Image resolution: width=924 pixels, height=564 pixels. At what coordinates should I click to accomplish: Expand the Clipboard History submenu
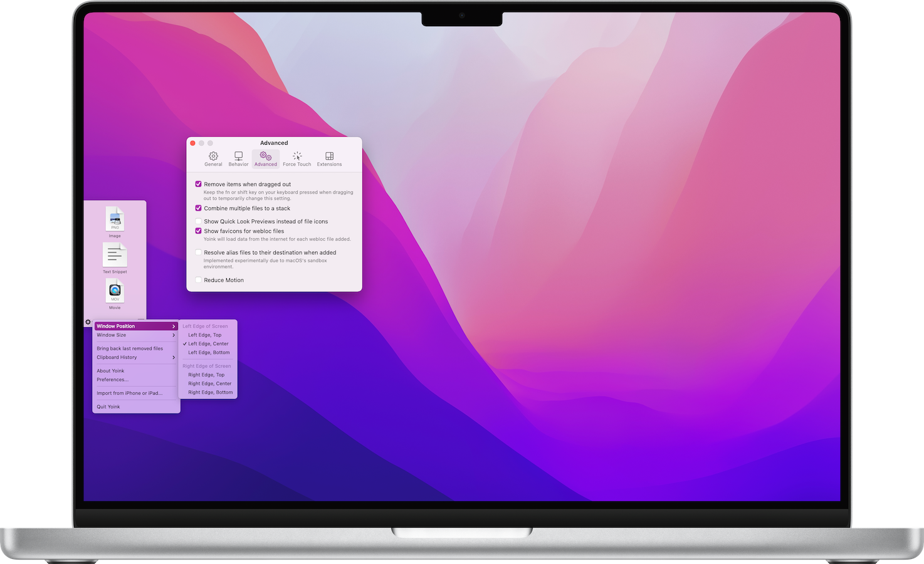(x=117, y=357)
